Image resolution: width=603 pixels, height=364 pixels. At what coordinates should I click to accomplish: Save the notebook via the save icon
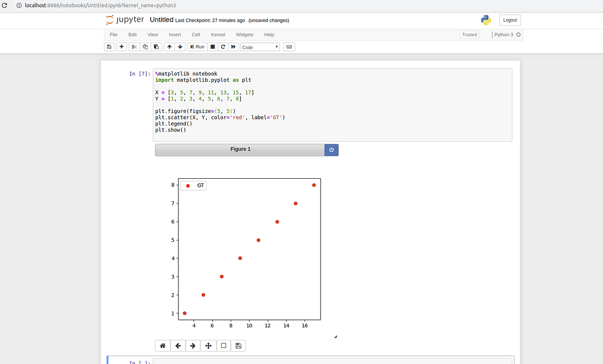click(x=109, y=47)
